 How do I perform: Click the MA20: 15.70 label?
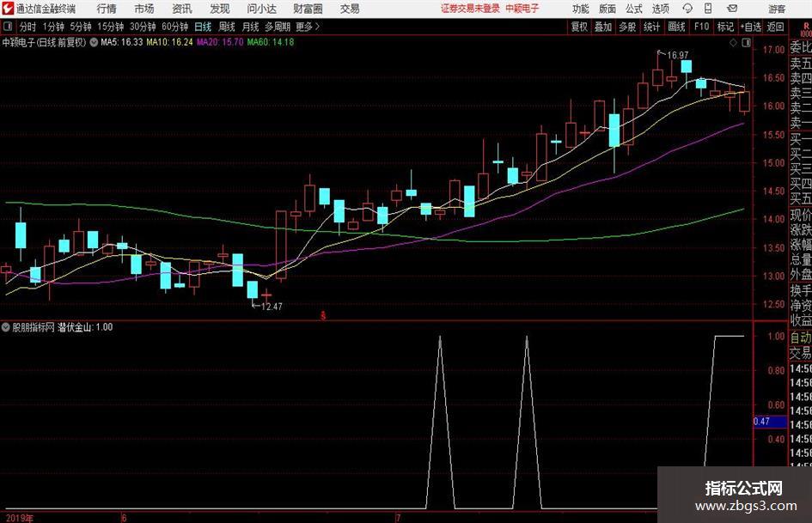click(220, 42)
